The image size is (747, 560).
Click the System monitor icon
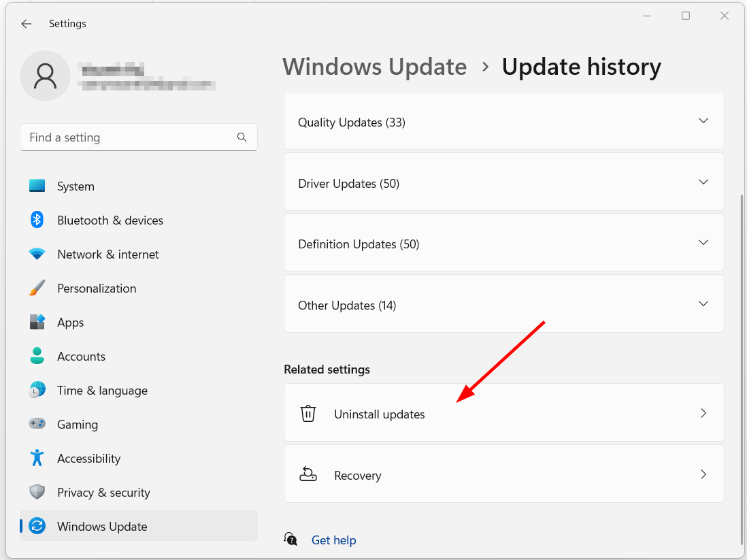click(x=37, y=186)
